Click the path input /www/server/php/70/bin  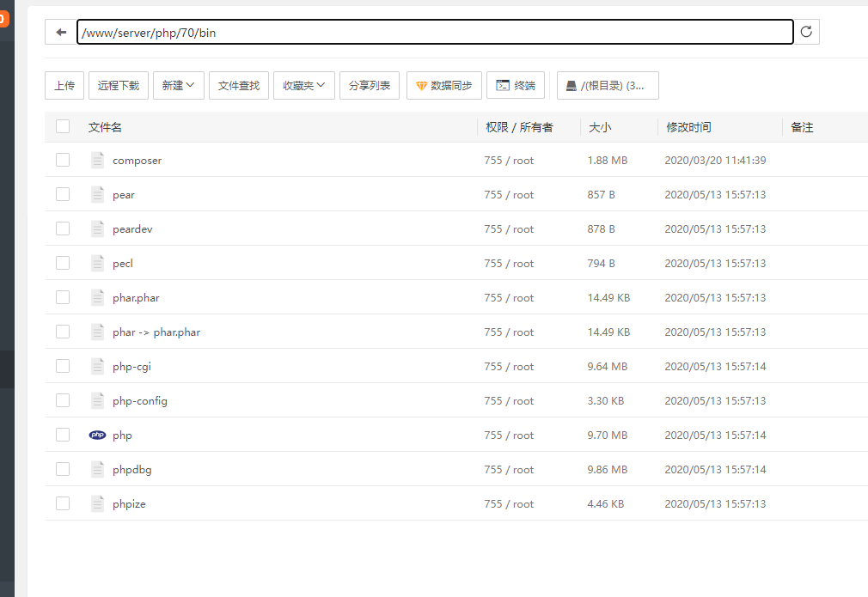435,32
